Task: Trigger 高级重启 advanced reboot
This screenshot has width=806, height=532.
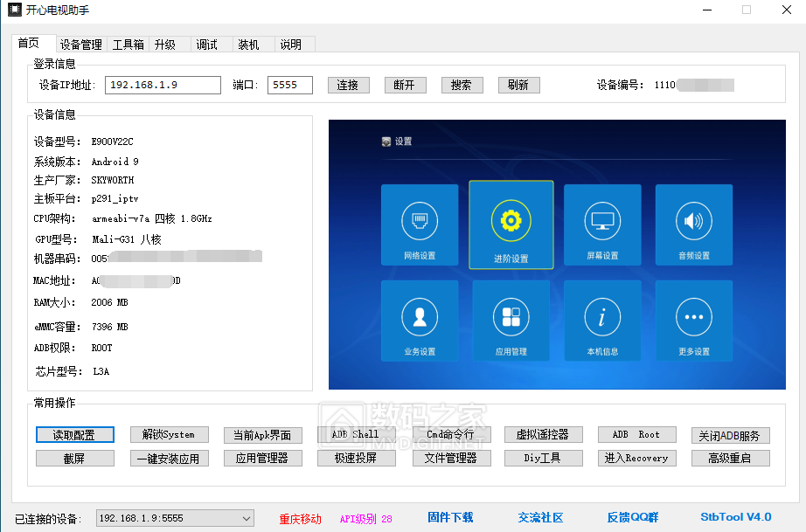Action: coord(730,458)
